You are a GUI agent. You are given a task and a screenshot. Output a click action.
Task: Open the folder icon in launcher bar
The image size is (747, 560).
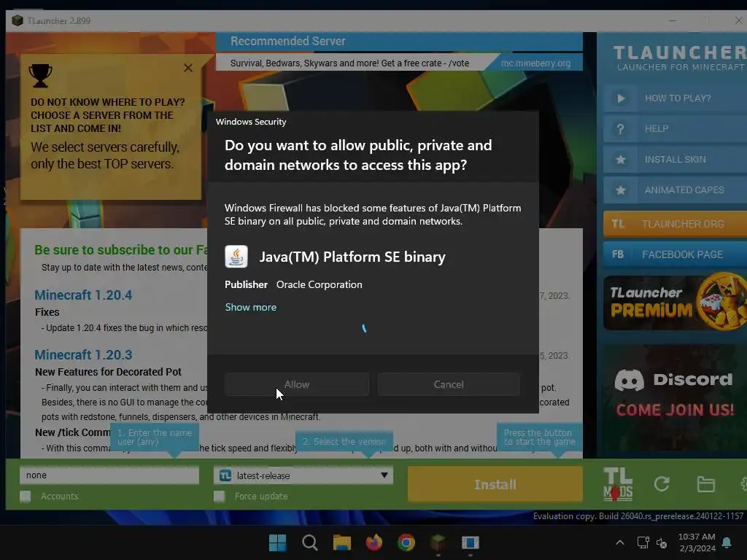(705, 484)
